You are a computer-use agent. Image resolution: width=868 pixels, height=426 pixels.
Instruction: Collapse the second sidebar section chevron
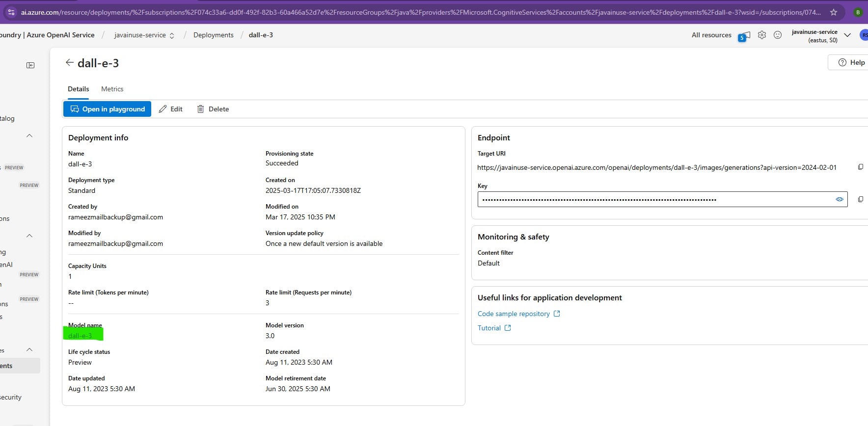coord(29,236)
